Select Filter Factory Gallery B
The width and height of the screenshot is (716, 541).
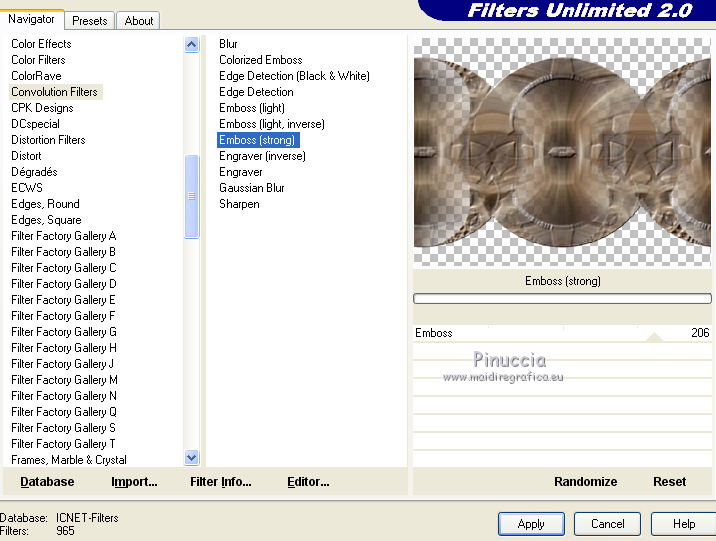point(63,252)
